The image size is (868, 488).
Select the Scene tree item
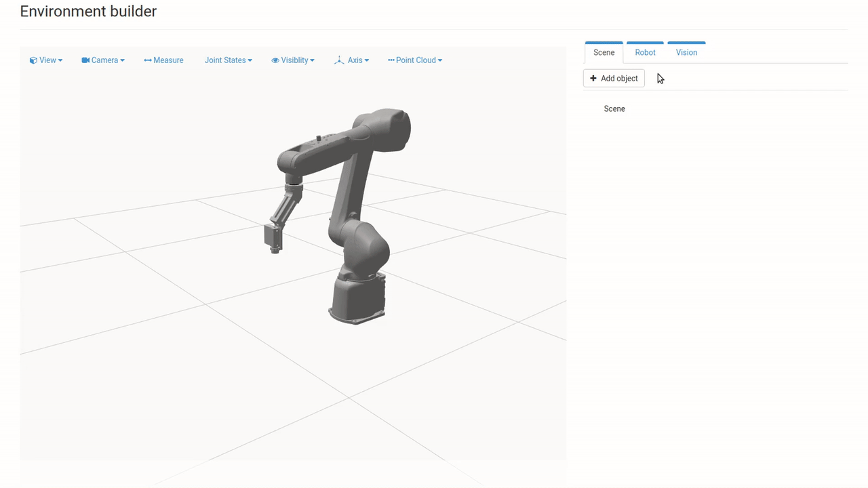point(614,108)
